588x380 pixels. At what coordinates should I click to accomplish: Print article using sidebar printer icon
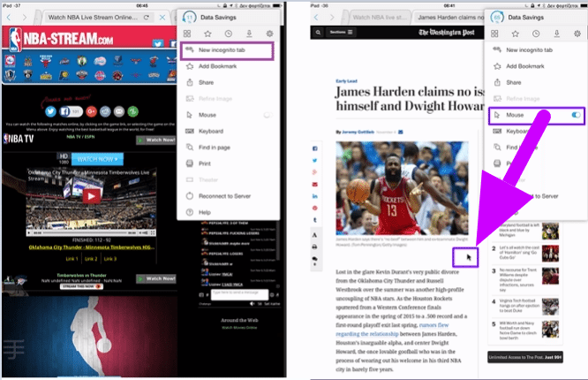pyautogui.click(x=315, y=247)
